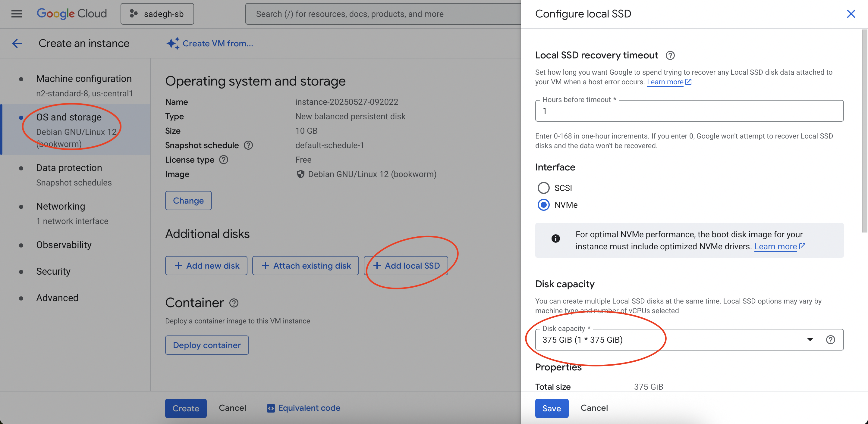Open the Security section in sidebar
Viewport: 868px width, 424px height.
(53, 271)
